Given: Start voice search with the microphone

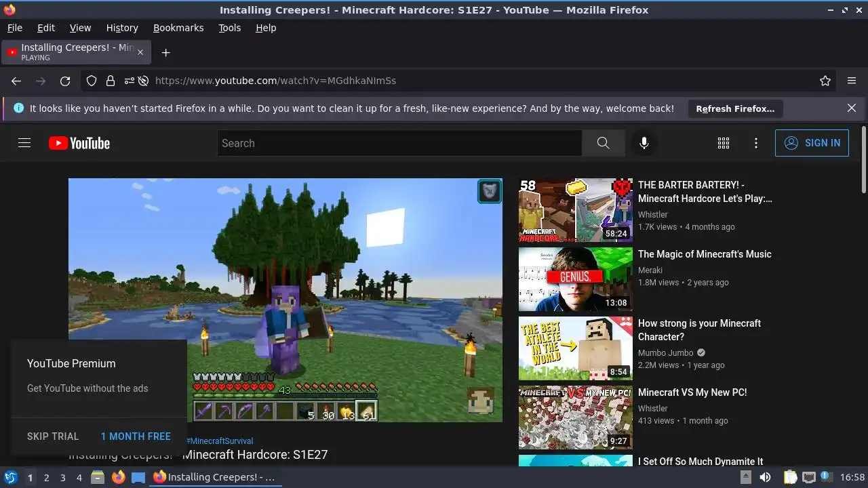Looking at the screenshot, I should 644,143.
